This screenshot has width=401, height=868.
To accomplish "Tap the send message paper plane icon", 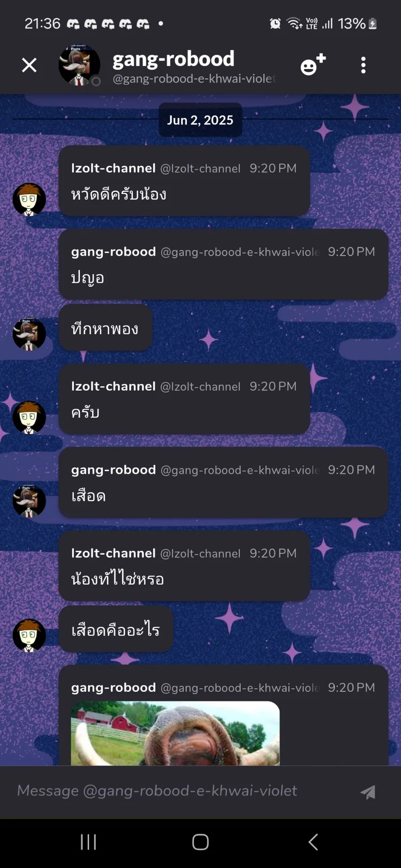I will [368, 792].
